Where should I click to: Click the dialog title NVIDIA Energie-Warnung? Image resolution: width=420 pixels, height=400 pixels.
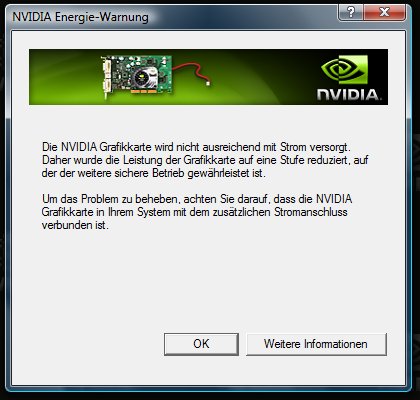(80, 17)
